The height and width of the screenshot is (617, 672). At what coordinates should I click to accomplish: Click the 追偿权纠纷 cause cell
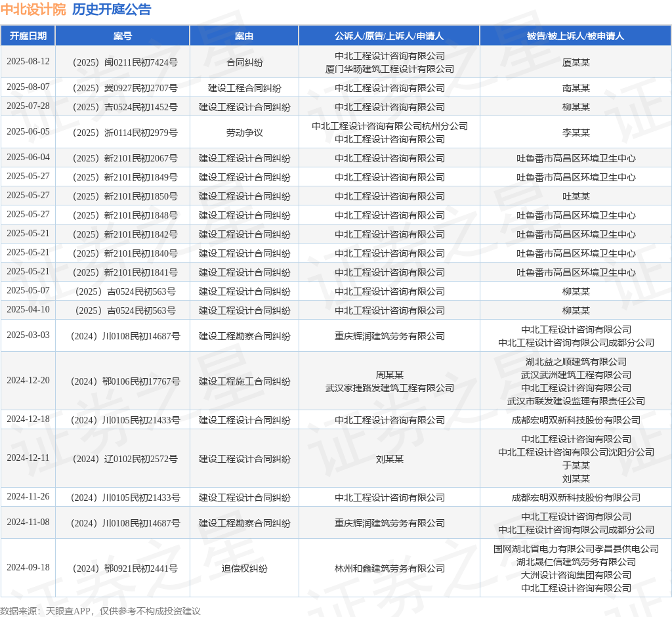pos(244,568)
